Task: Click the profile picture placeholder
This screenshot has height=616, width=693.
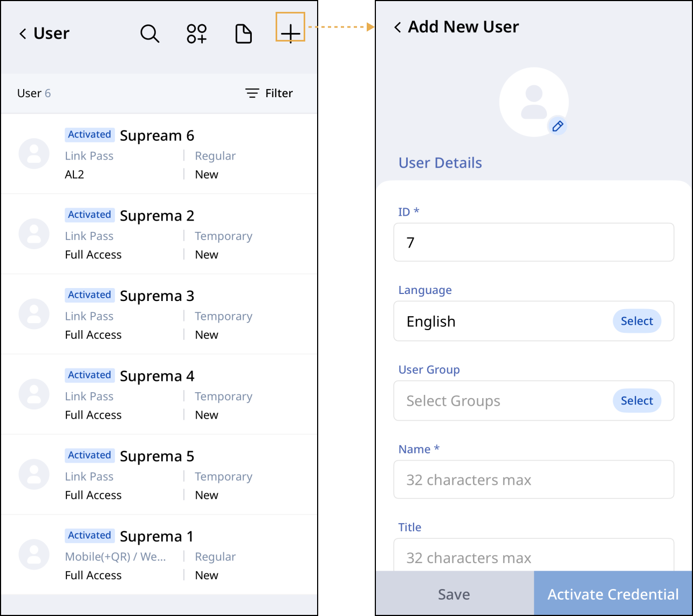Action: click(533, 101)
